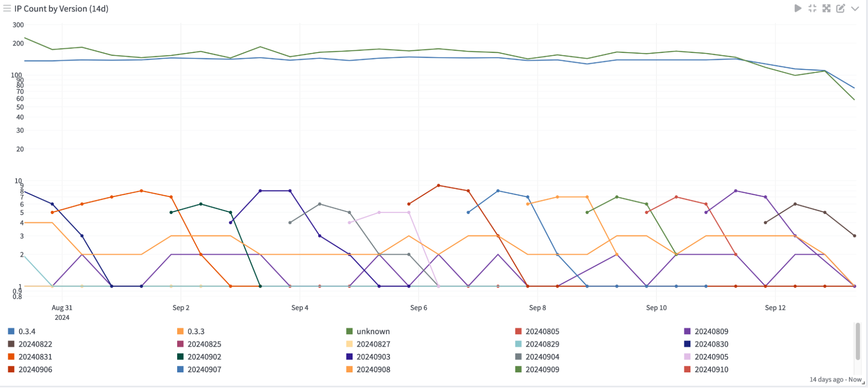Select the 20240904 legend label
The image size is (868, 388).
[x=542, y=357]
